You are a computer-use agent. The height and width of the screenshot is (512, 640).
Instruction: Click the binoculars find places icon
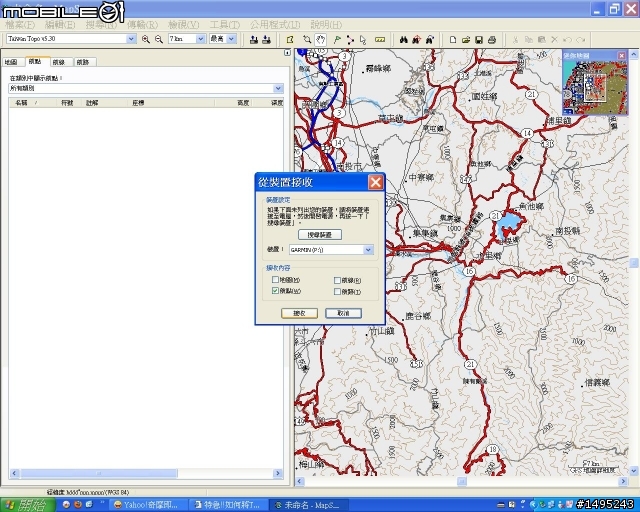tap(404, 40)
